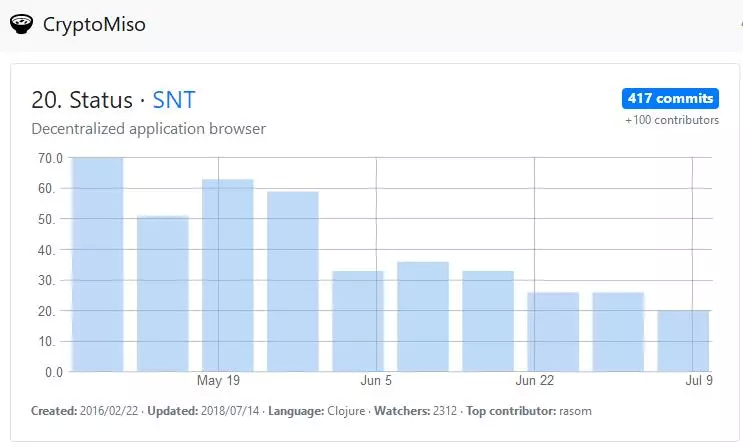This screenshot has width=743, height=447.
Task: Click the 'Jul 9' axis label
Action: [x=699, y=381]
